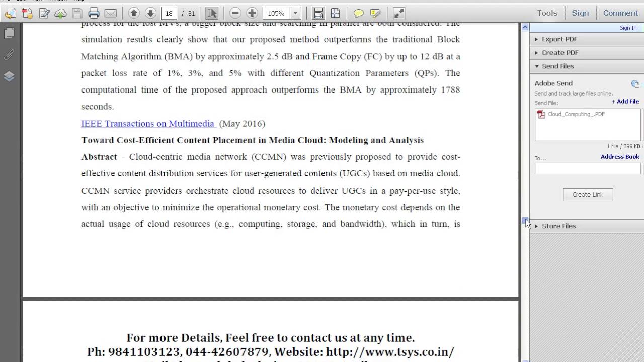Open the zoom level dropdown arrow
644x362 pixels.
(x=296, y=13)
